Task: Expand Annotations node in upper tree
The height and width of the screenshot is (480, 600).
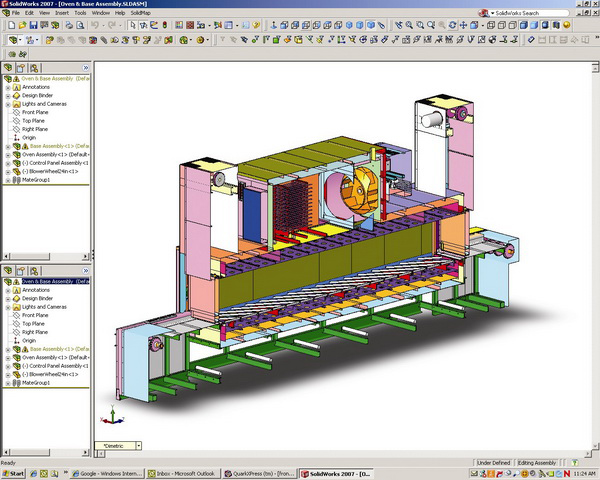Action: point(8,86)
